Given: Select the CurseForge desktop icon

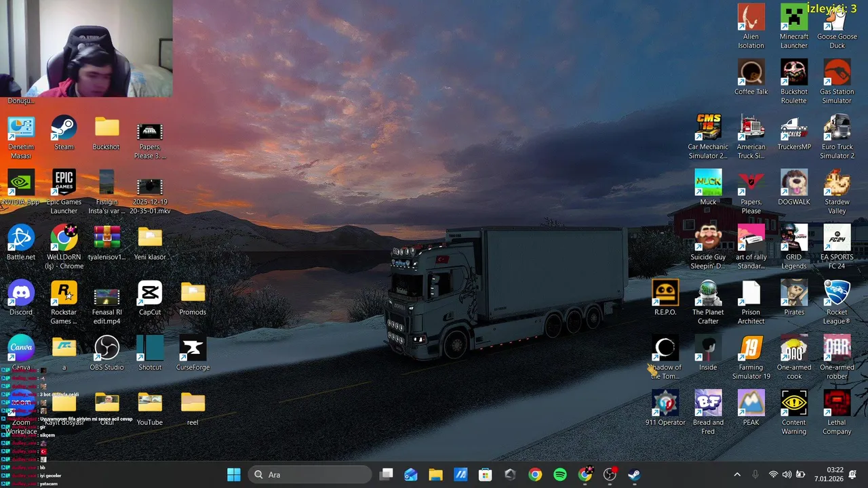Looking at the screenshot, I should [193, 353].
